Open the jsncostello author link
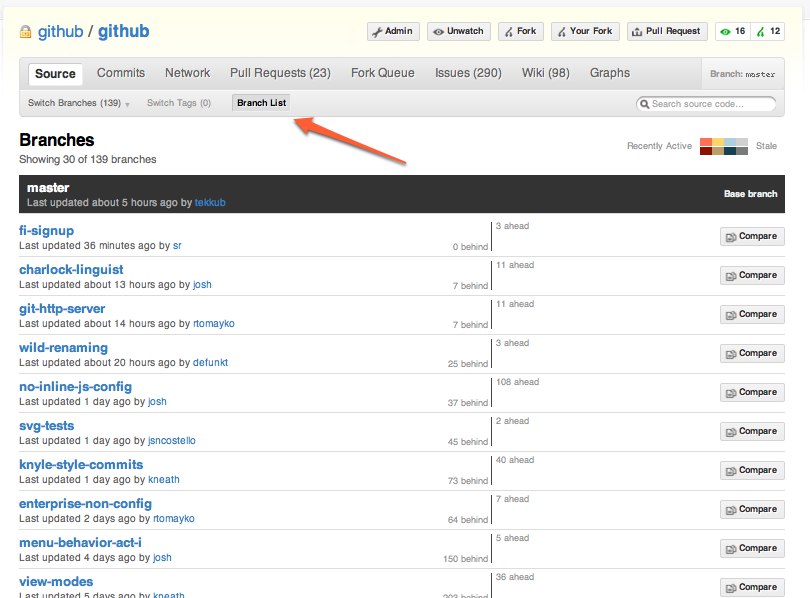 pyautogui.click(x=172, y=440)
